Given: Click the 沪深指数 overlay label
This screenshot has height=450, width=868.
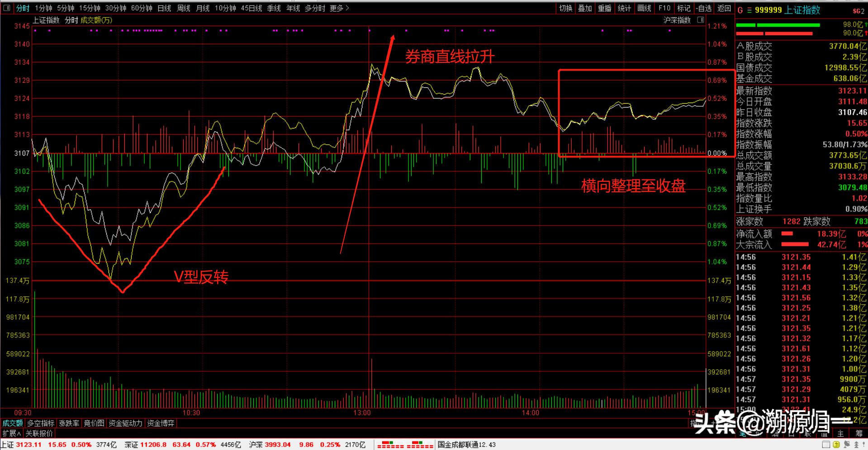Looking at the screenshot, I should click(677, 20).
